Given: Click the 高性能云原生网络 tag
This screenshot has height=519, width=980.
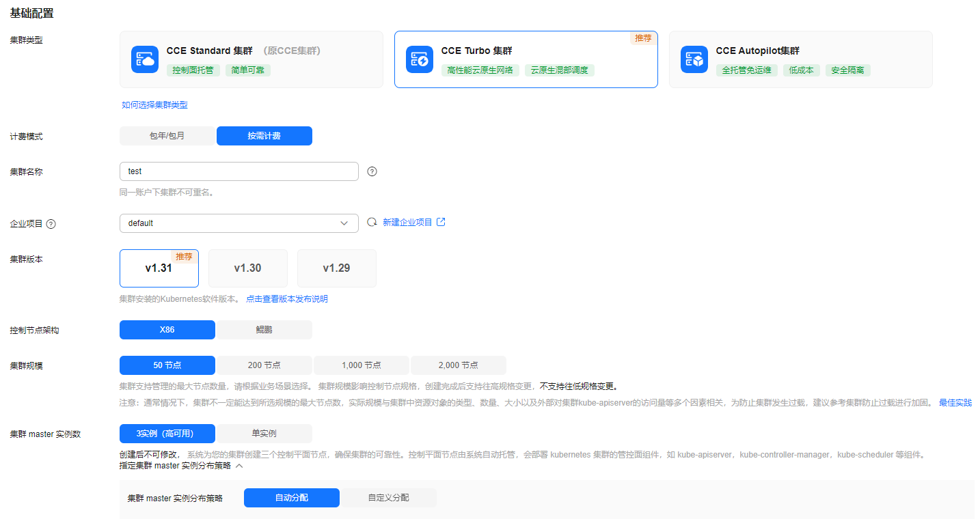Looking at the screenshot, I should click(480, 70).
